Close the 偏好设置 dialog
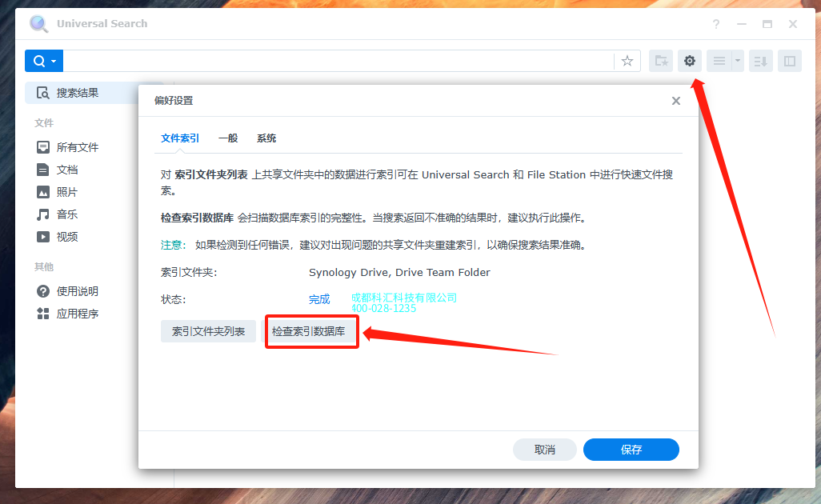The height and width of the screenshot is (504, 821). tap(676, 101)
